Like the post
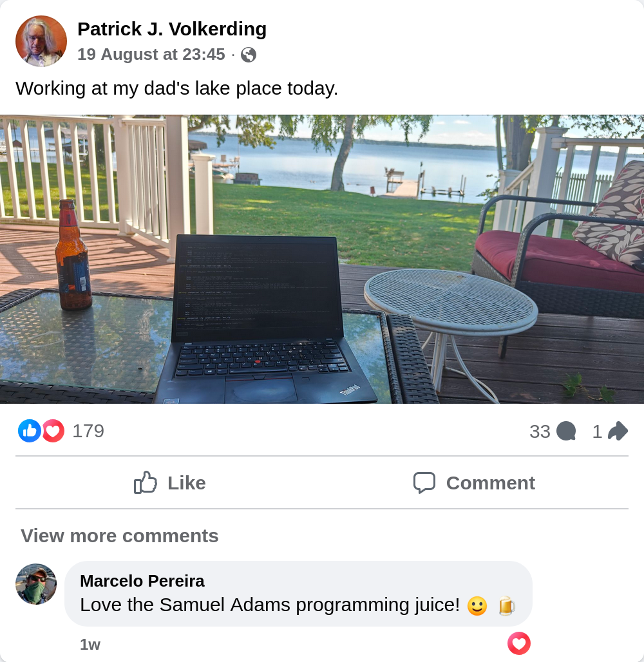644x662 pixels. click(x=169, y=482)
